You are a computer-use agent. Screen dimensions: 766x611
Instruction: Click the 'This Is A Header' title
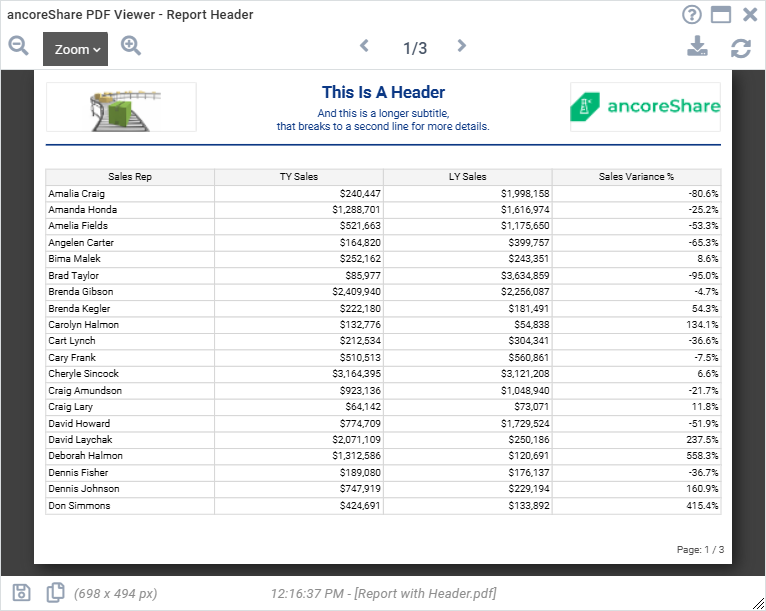(x=383, y=92)
